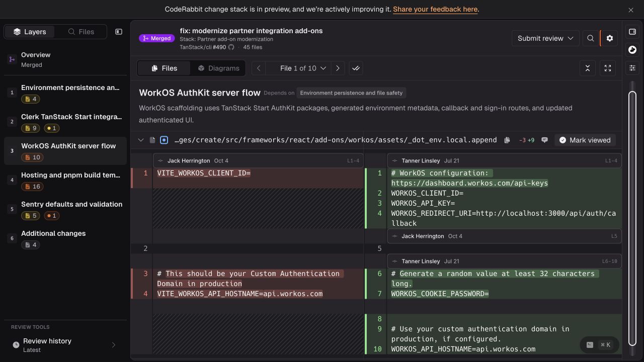644x362 pixels.
Task: Select Additional changes layer
Action: pyautogui.click(x=65, y=239)
